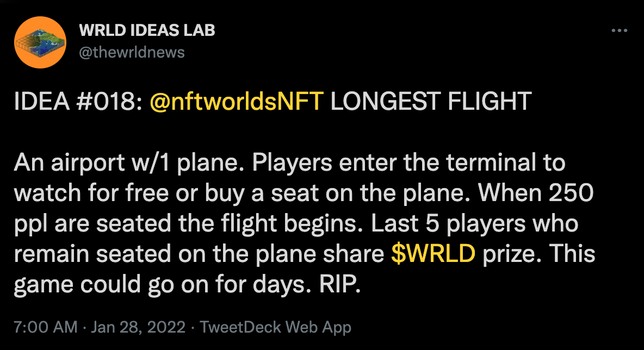Click the Jan 28, 2022 date
Viewport: 644px width, 350px height.
click(138, 327)
